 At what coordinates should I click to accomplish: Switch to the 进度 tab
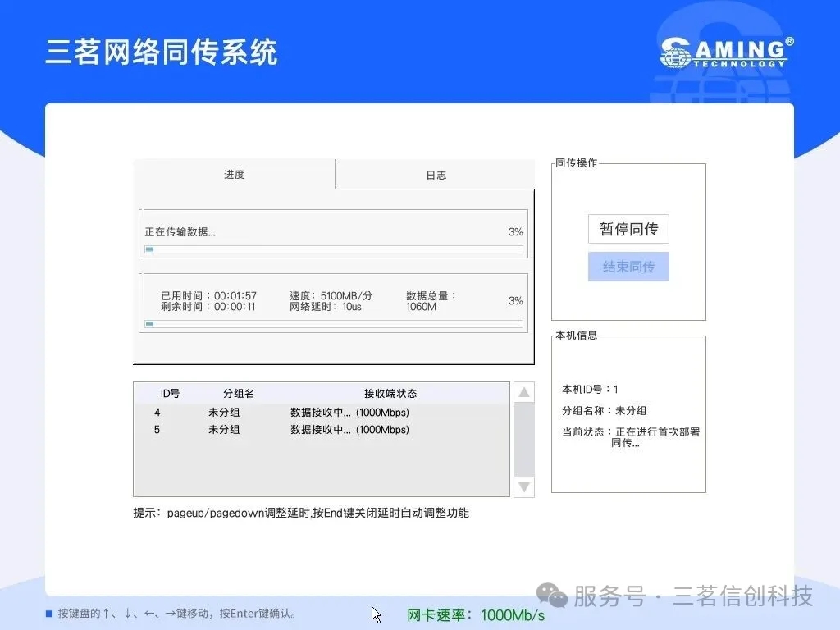235,175
